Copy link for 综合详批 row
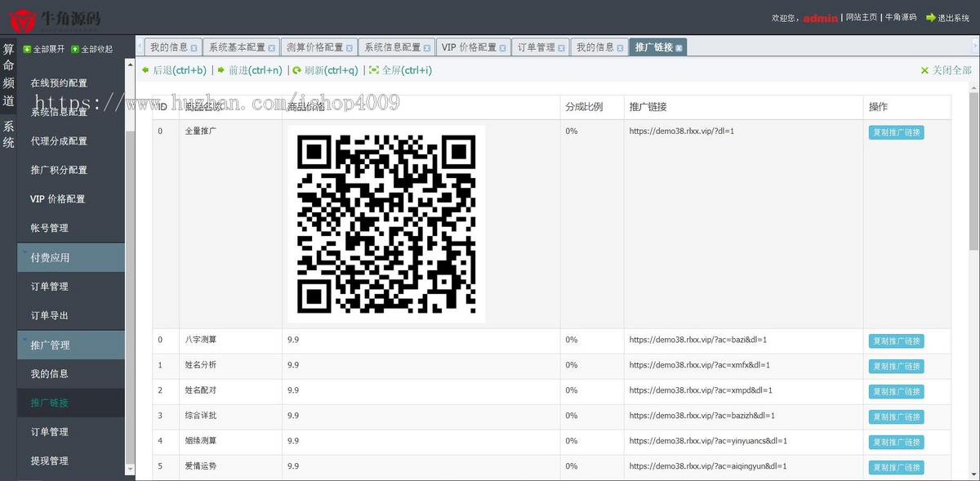This screenshot has width=980, height=481. pos(896,417)
